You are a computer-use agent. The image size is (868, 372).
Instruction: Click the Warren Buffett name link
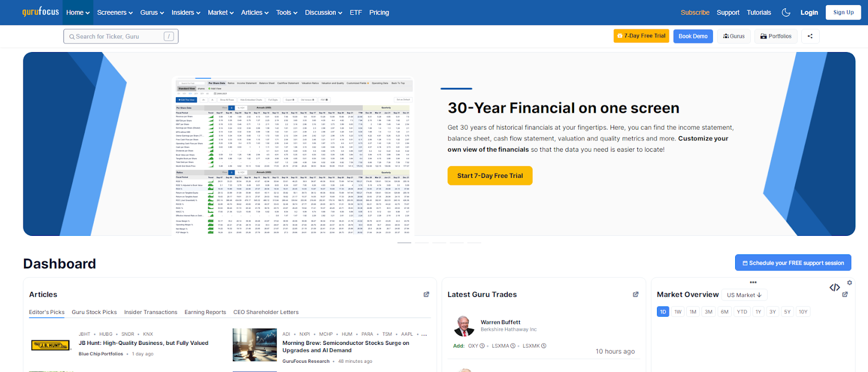click(500, 322)
